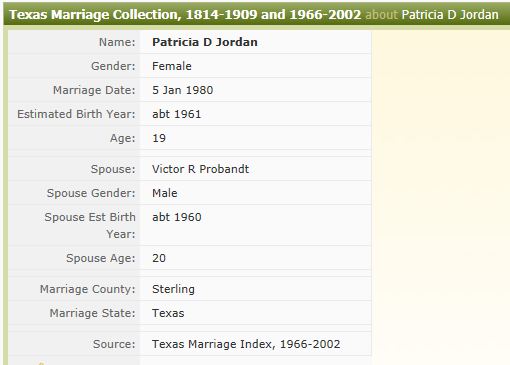Select the spouse name Victor R Probandt
Viewport: 510px width, 365px height.
pyautogui.click(x=200, y=169)
